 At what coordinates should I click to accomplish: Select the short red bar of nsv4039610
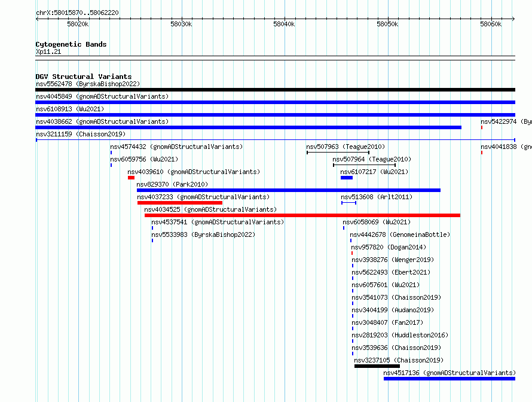click(131, 178)
